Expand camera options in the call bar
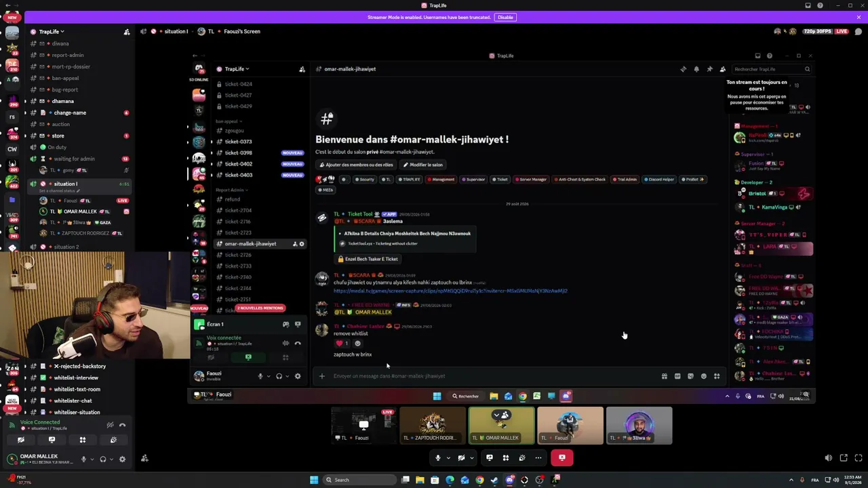The image size is (868, 488). pos(471,458)
